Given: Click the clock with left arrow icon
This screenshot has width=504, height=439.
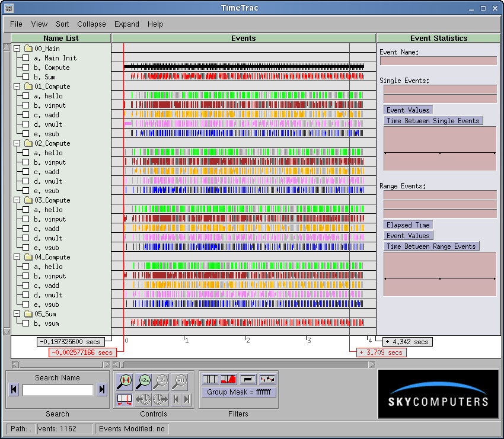Looking at the screenshot, I should [x=143, y=399].
